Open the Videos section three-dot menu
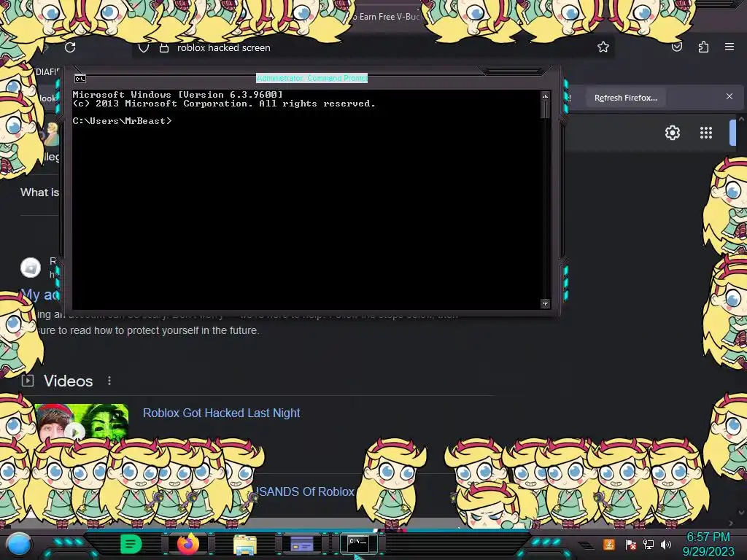This screenshot has width=747, height=560. tap(109, 381)
